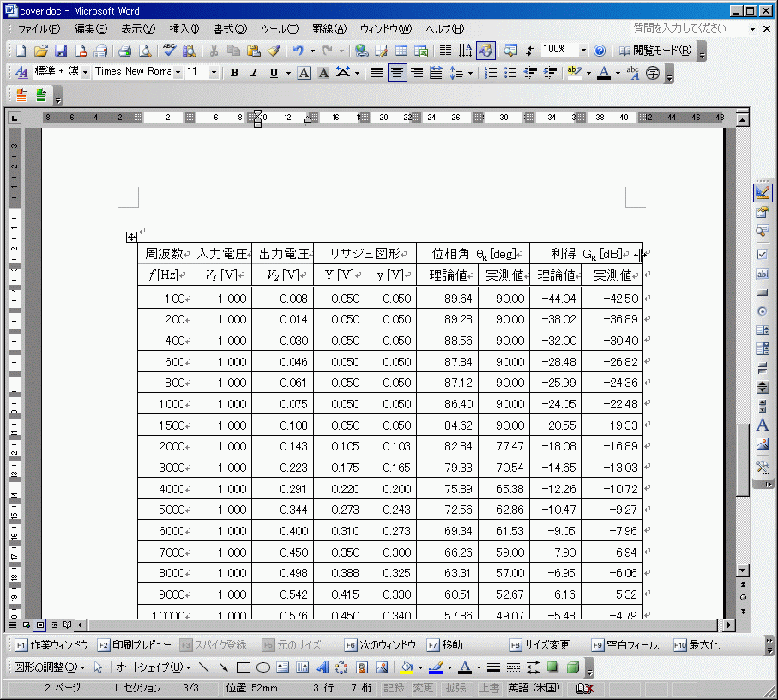The width and height of the screenshot is (778, 700).
Task: Open the 罫線 (Table) menu
Action: point(329,29)
